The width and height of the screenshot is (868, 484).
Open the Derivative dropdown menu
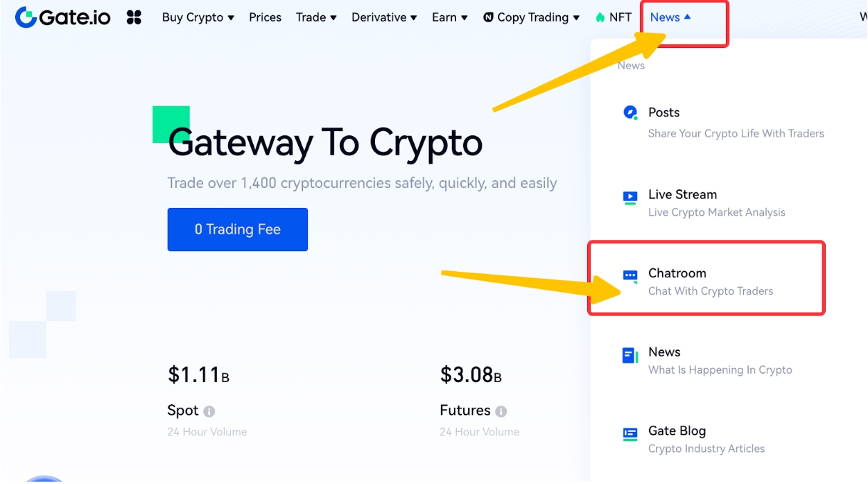[384, 17]
